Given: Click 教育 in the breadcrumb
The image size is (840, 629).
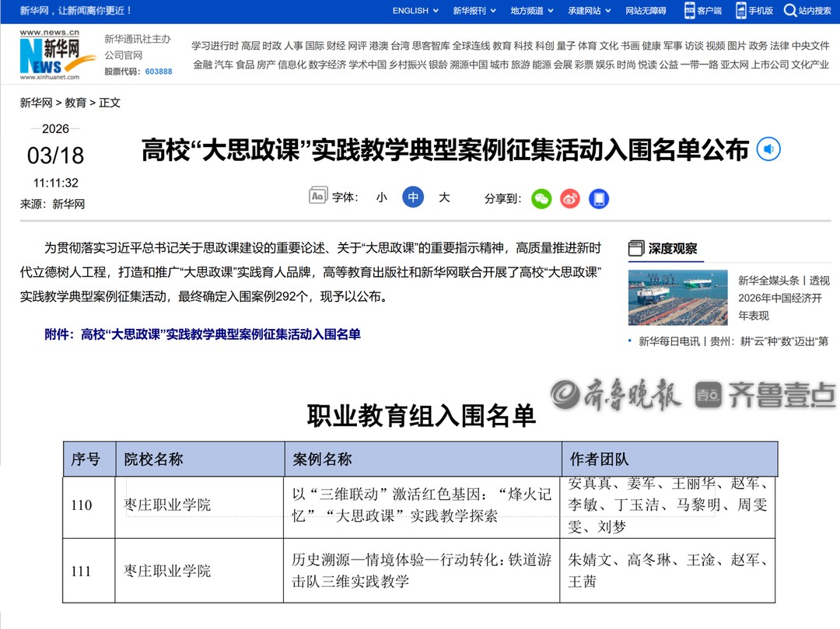Looking at the screenshot, I should (75, 103).
